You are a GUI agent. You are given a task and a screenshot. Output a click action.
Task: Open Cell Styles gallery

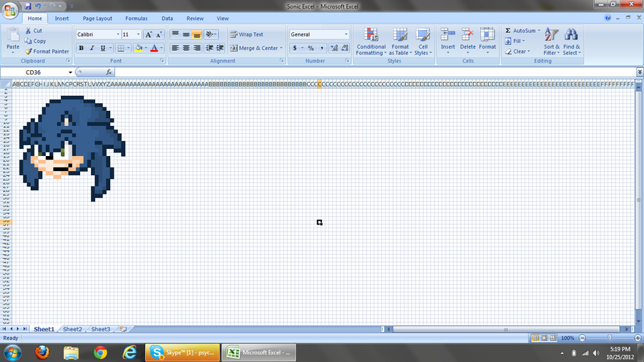423,41
